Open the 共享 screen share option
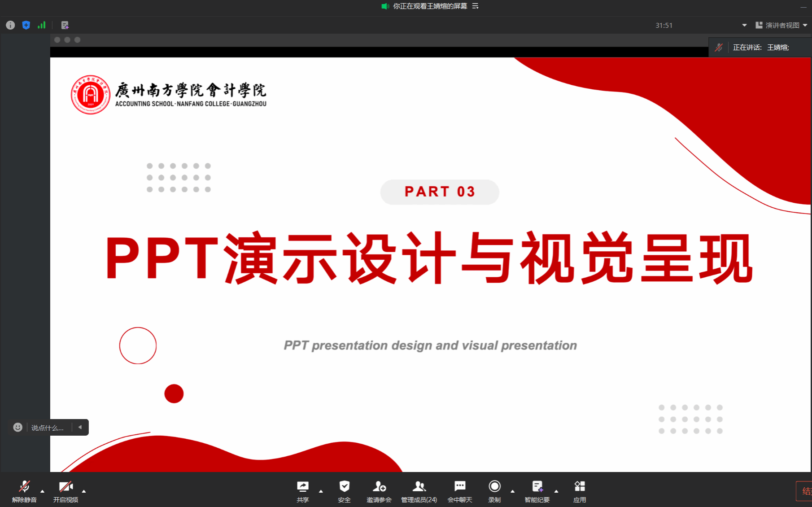Screen dimensions: 812x507 [x=303, y=491]
